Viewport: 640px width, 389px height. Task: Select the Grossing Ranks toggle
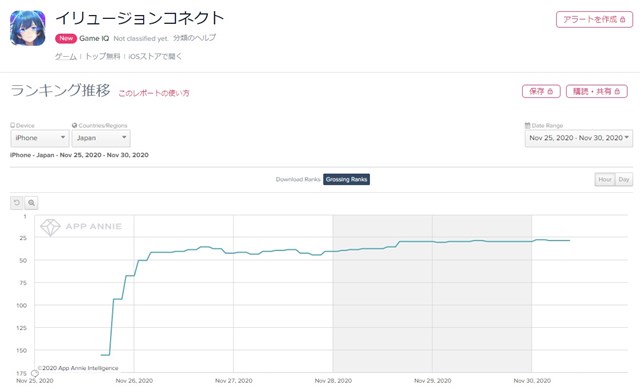click(347, 179)
